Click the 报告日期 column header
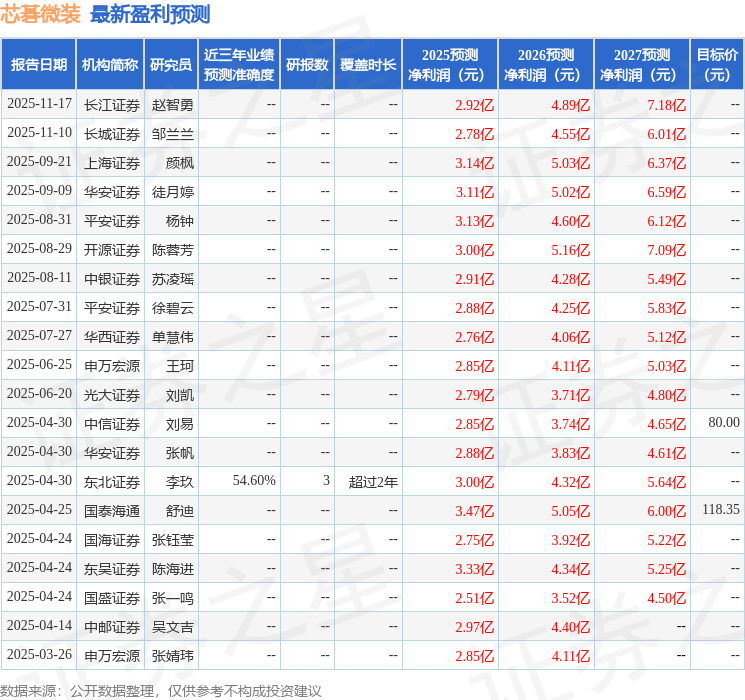Screen dimensions: 745x700 [38, 65]
